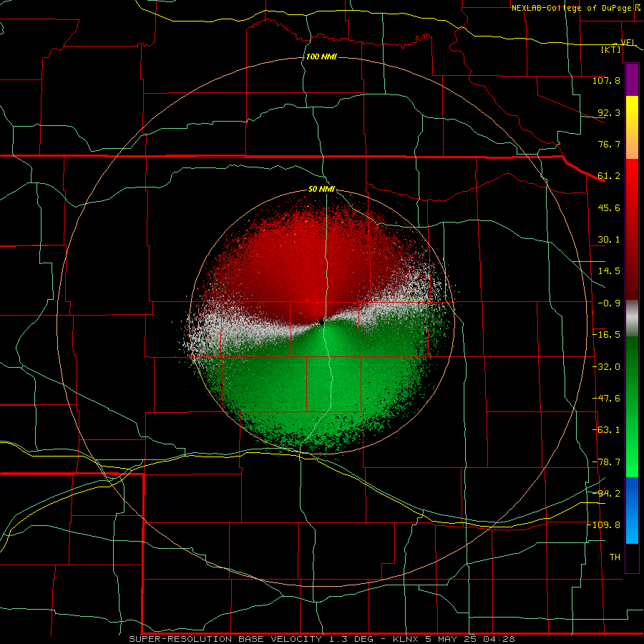Image resolution: width=644 pixels, height=644 pixels.
Task: Click the -0.9 velocity scale value
Action: [609, 303]
